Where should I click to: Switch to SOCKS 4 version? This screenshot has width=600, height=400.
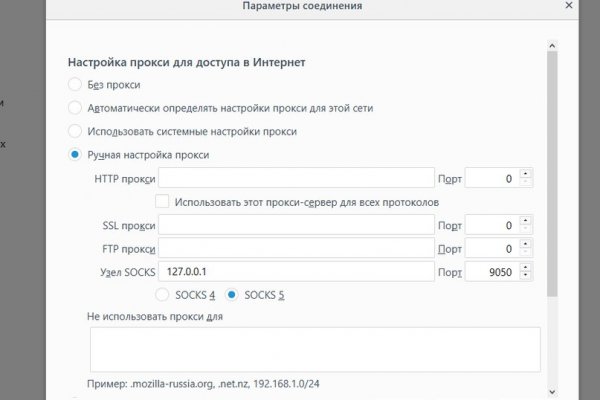pyautogui.click(x=162, y=295)
